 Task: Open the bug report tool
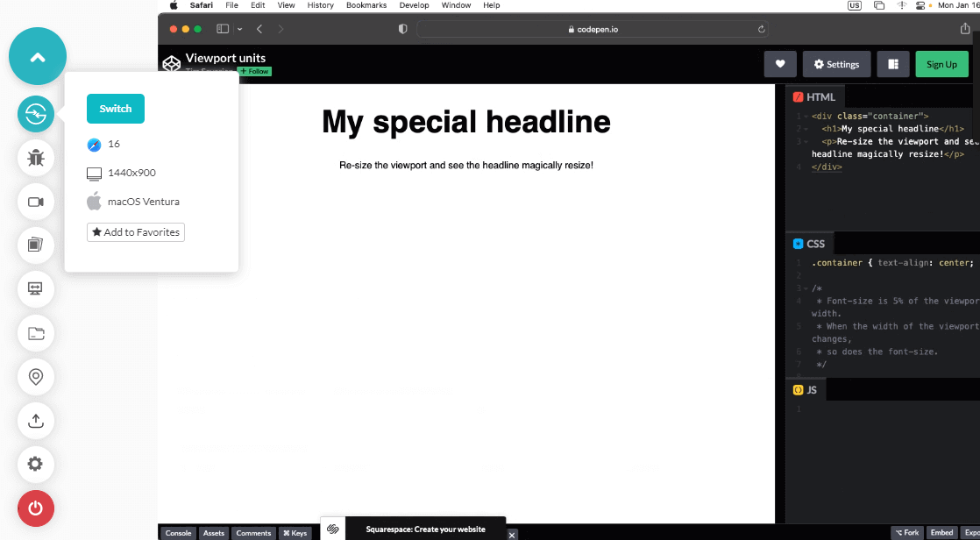36,158
